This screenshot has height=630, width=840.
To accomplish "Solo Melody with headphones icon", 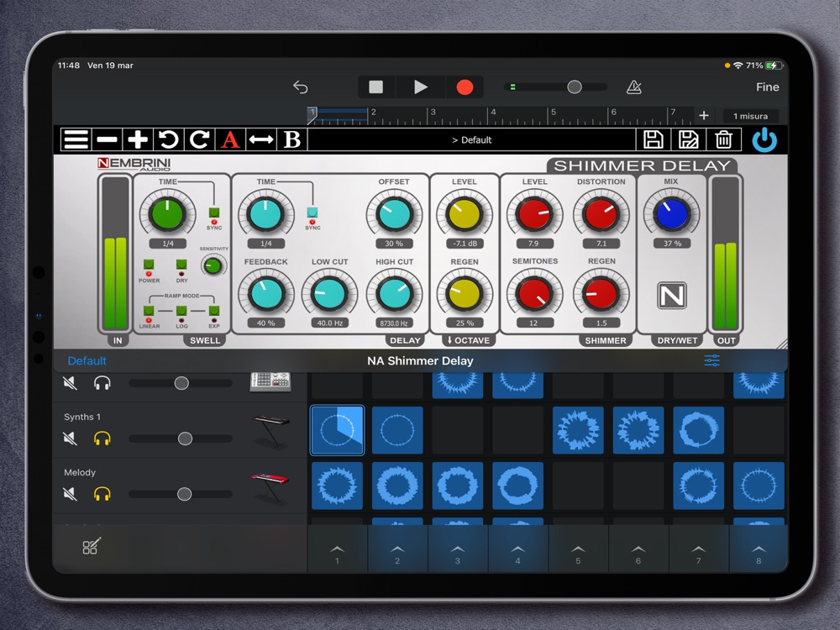I will click(102, 494).
